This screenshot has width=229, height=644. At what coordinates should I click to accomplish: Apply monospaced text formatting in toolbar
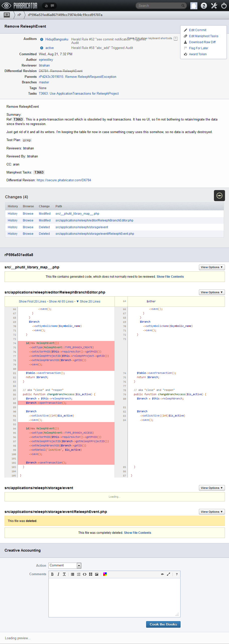coord(64,574)
